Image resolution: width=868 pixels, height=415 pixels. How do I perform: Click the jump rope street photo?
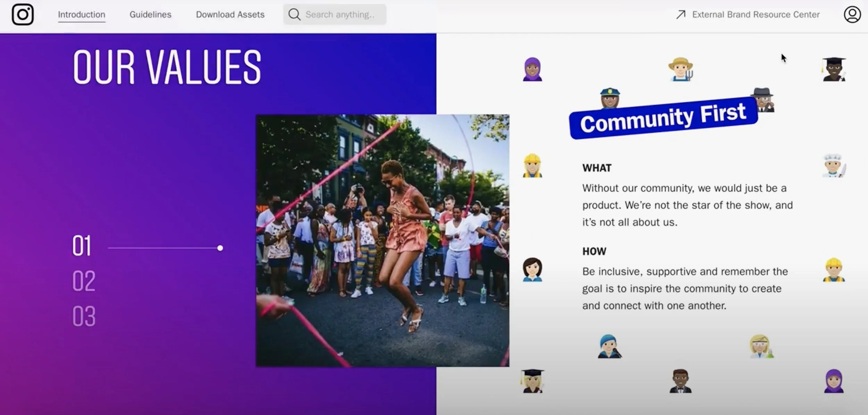pos(382,240)
